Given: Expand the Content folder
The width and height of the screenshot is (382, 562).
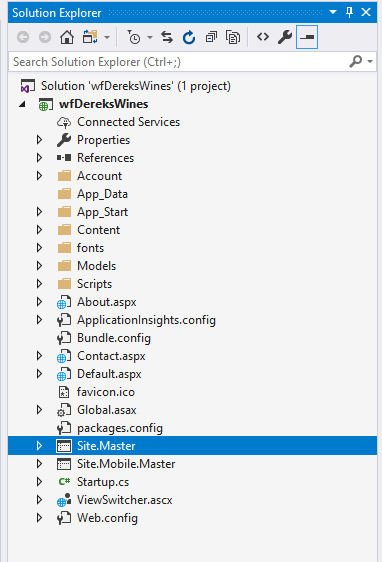Looking at the screenshot, I should click(39, 230).
